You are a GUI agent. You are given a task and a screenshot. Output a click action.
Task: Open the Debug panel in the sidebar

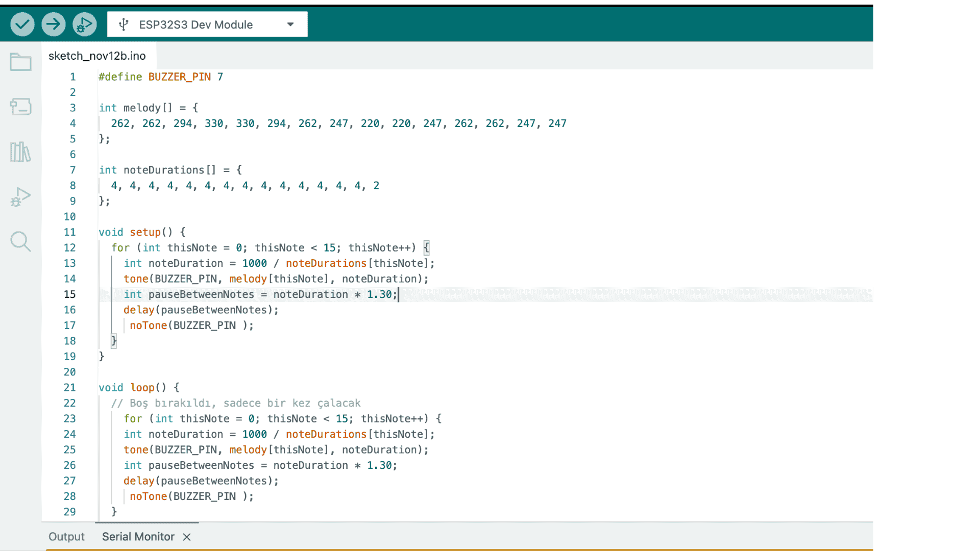21,196
